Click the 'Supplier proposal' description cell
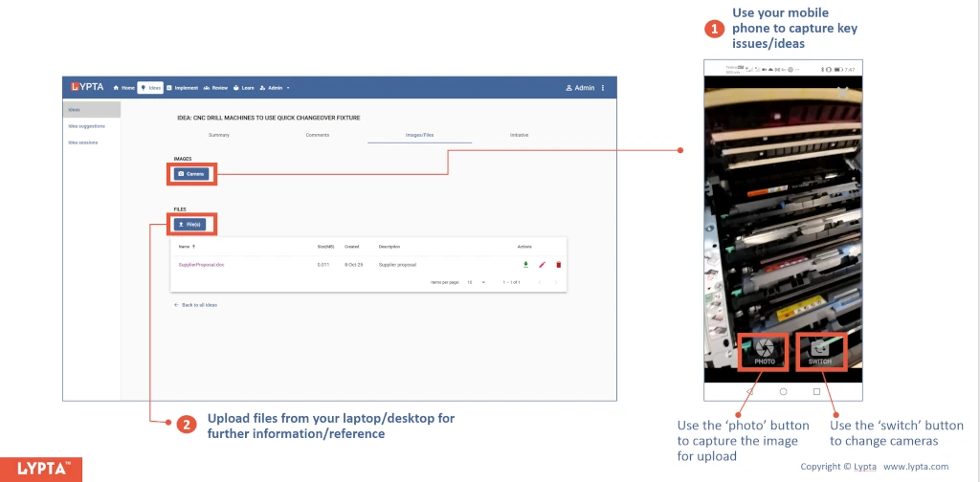This screenshot has width=980, height=482. click(x=397, y=265)
